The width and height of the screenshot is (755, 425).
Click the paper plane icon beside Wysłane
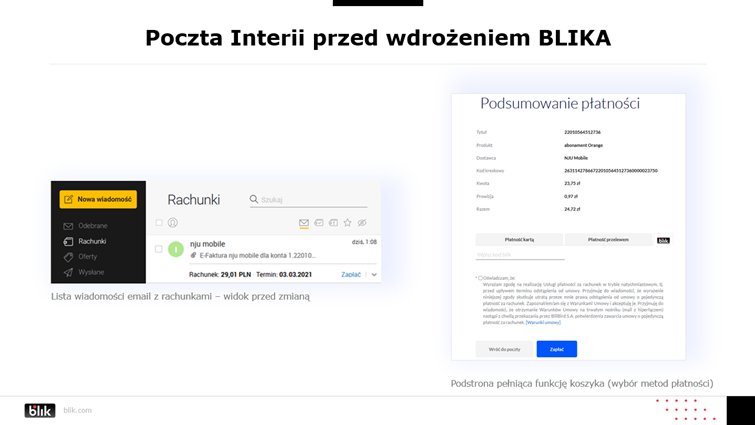68,272
